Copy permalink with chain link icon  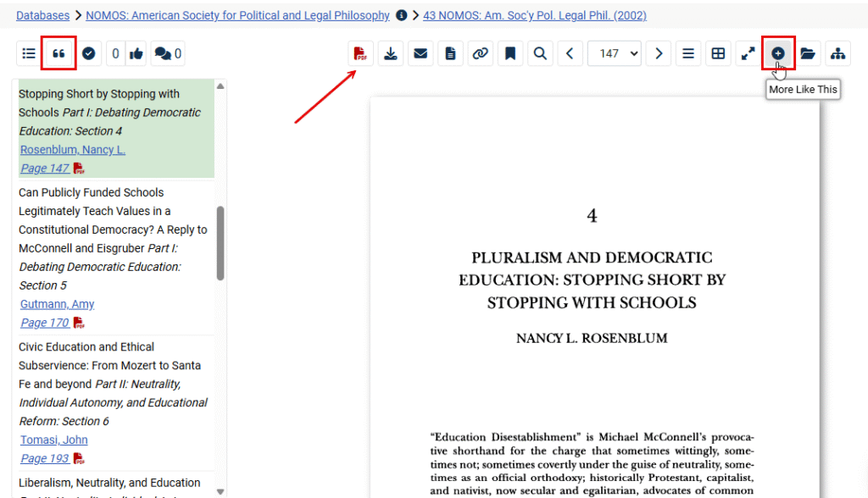[x=481, y=53]
